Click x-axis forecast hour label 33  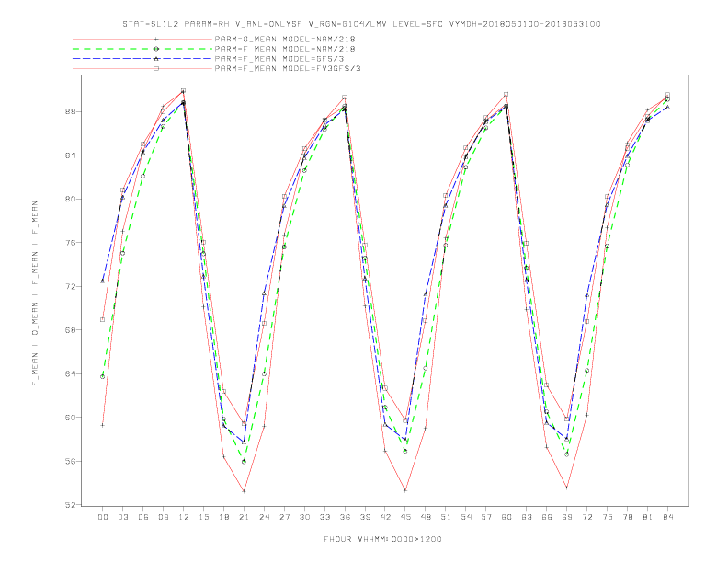(x=325, y=517)
